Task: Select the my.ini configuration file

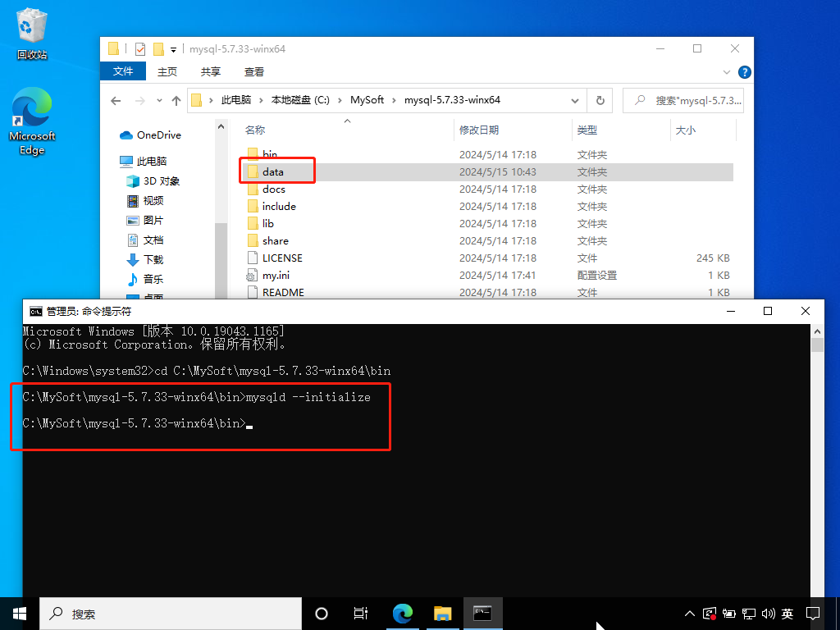Action: point(275,276)
